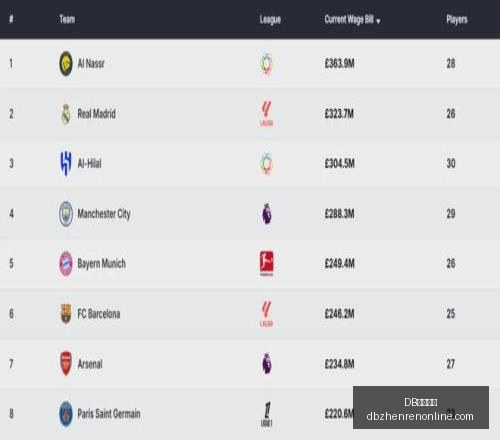Click the Real Madrid club crest
Image resolution: width=500 pixels, height=440 pixels.
(x=66, y=114)
